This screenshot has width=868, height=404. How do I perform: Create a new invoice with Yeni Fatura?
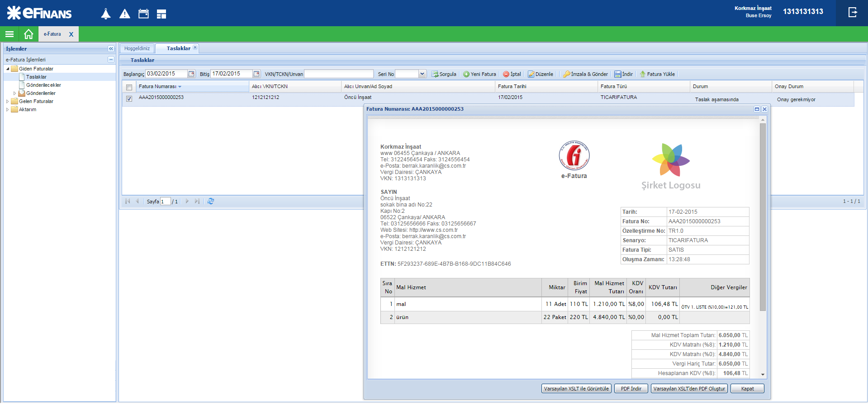[479, 74]
